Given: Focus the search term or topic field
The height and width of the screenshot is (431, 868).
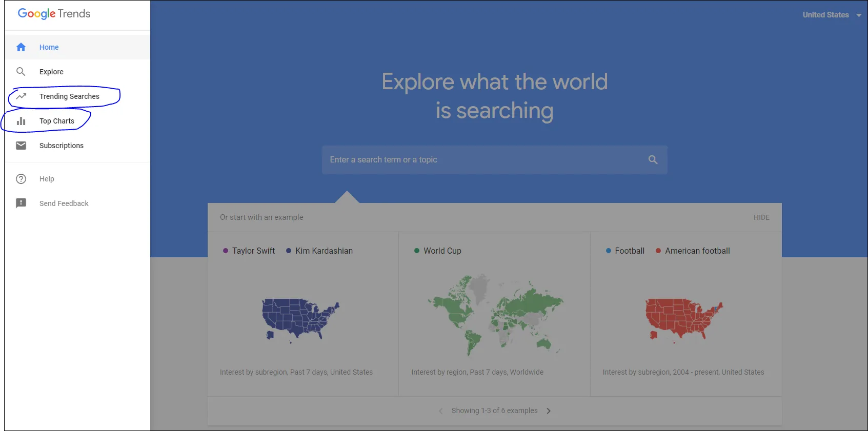Looking at the screenshot, I should [x=495, y=160].
